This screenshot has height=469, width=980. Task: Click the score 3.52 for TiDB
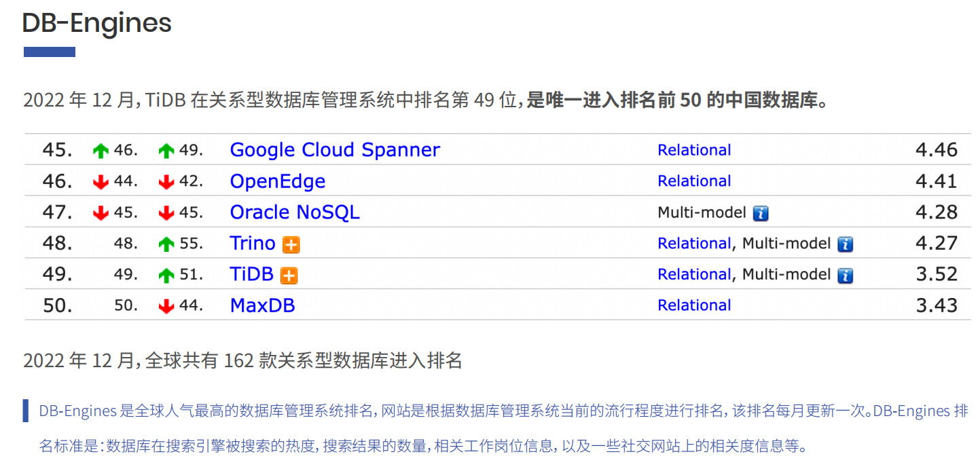(x=937, y=274)
